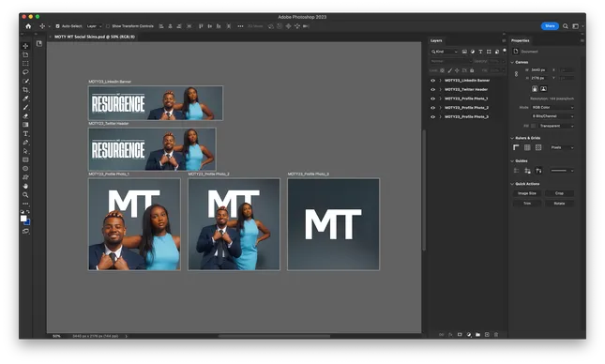This screenshot has width=605, height=364.
Task: Open the guides line style dropdown
Action: [x=562, y=171]
